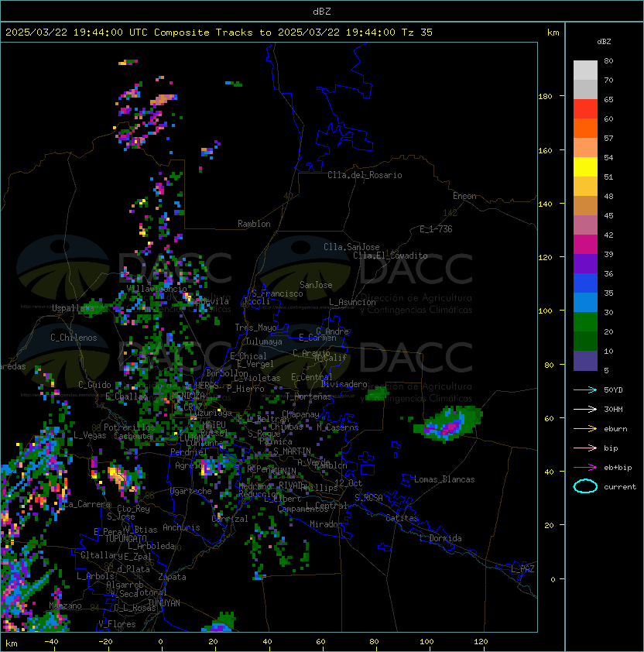Click the purple 39-36 dBZ legend swatch

585,263
